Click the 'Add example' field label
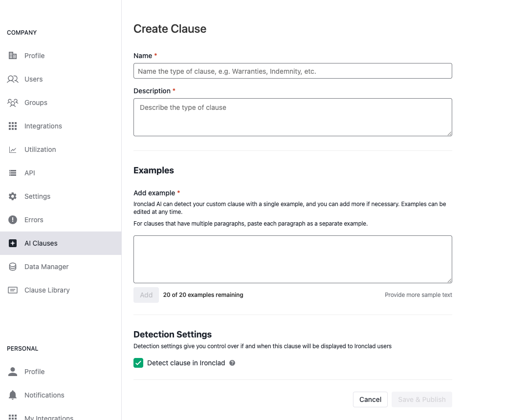The height and width of the screenshot is (420, 506). pos(154,193)
